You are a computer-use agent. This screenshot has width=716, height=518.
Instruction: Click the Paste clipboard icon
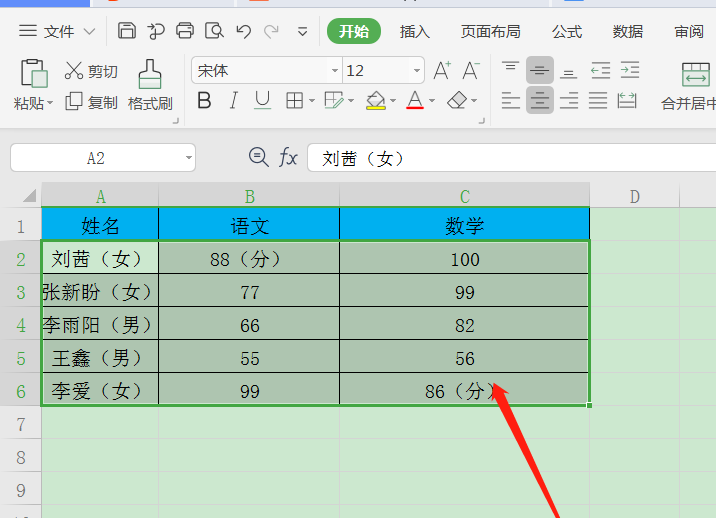(34, 73)
